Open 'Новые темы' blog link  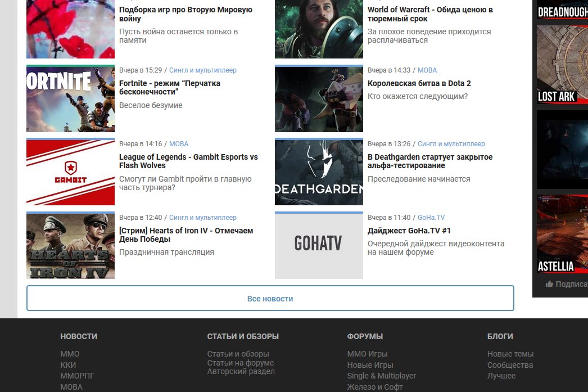(510, 354)
